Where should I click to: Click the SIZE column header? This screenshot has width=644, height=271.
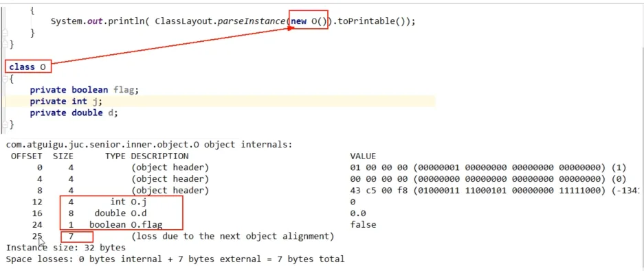63,156
